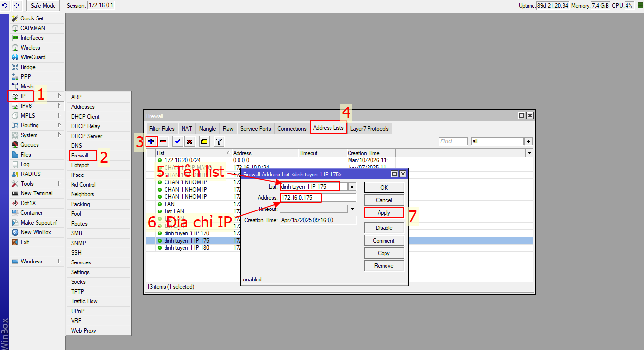Open New Terminal from the sidebar
The height and width of the screenshot is (350, 644).
34,193
